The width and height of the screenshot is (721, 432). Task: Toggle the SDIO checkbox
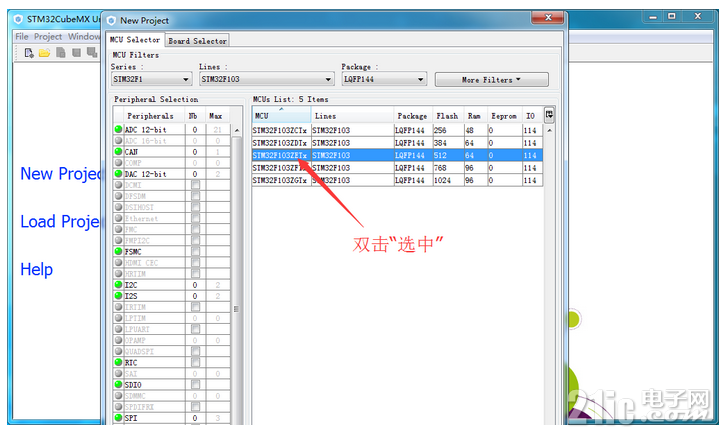(x=195, y=384)
